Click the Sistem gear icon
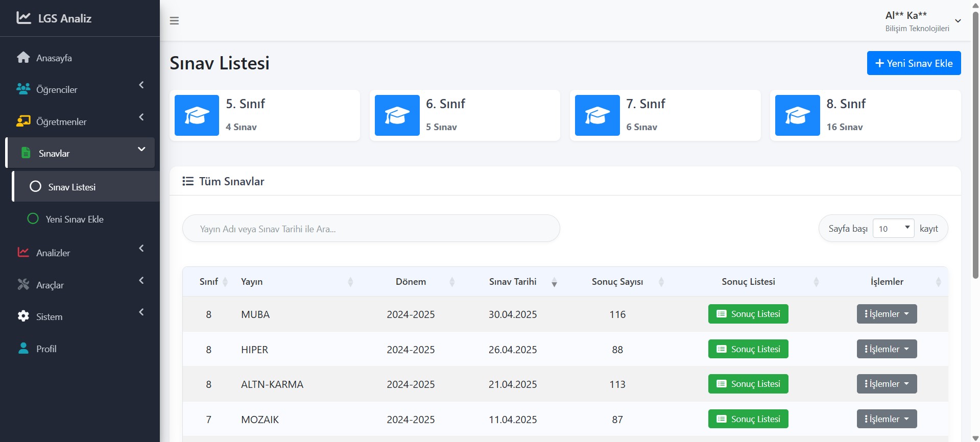 coord(23,316)
